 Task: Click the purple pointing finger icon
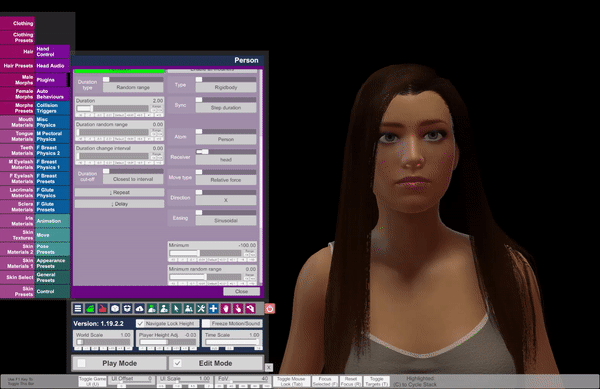(x=238, y=308)
